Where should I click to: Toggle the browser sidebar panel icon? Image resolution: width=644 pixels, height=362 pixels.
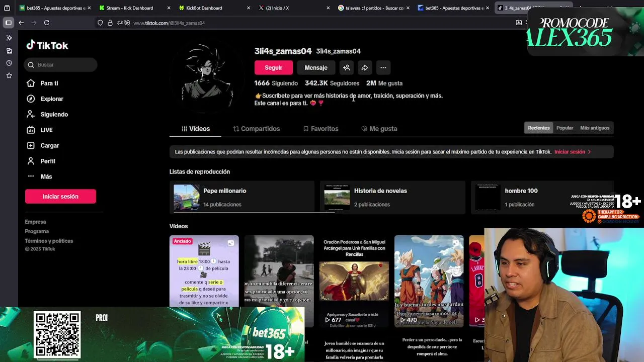9,23
